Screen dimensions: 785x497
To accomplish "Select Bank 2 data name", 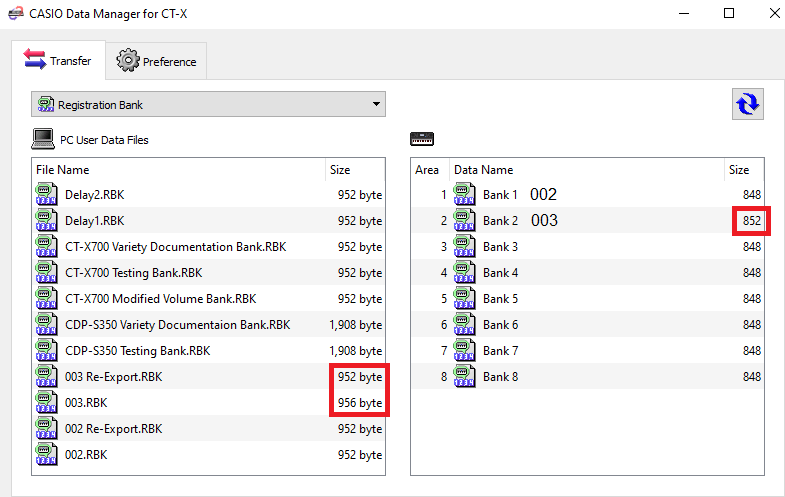I will [x=500, y=221].
